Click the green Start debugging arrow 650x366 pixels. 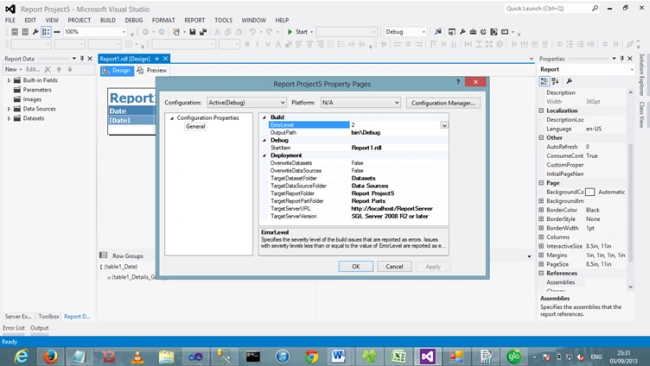290,32
